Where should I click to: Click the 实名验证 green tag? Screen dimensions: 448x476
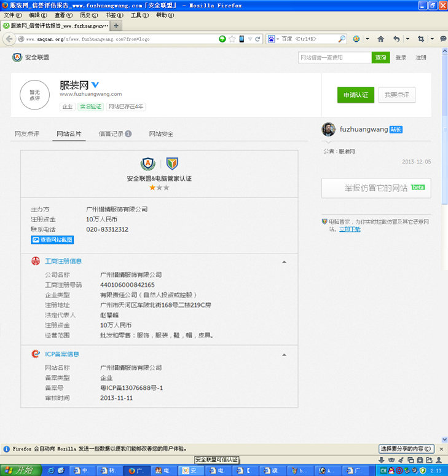click(90, 106)
